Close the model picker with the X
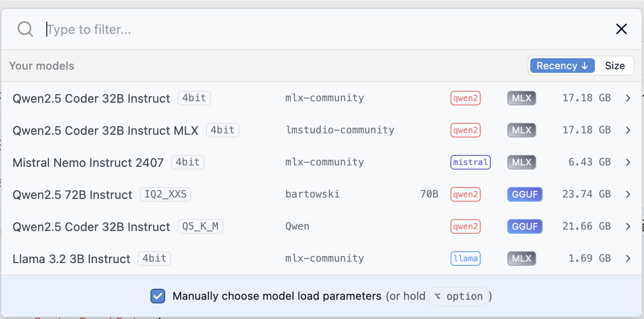The height and width of the screenshot is (319, 644). pos(621,29)
